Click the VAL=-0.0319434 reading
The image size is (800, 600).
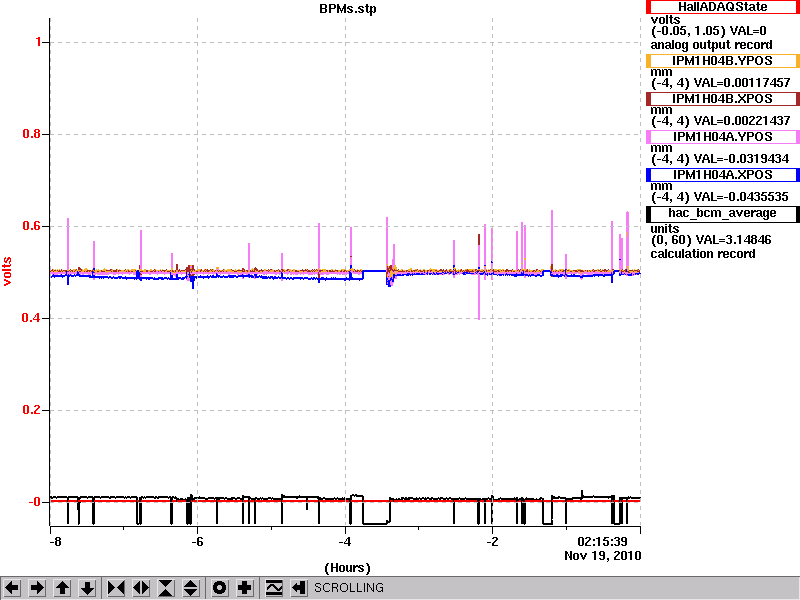click(742, 159)
